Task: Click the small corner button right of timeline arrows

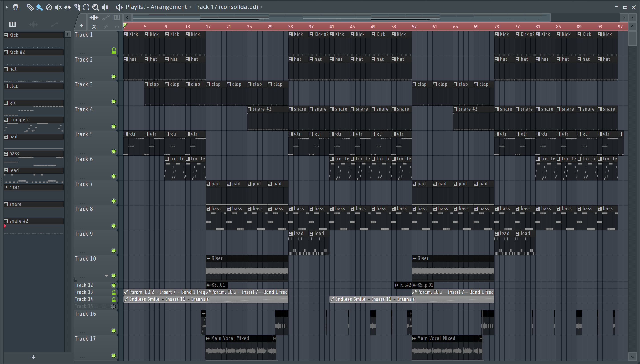Action: click(632, 18)
